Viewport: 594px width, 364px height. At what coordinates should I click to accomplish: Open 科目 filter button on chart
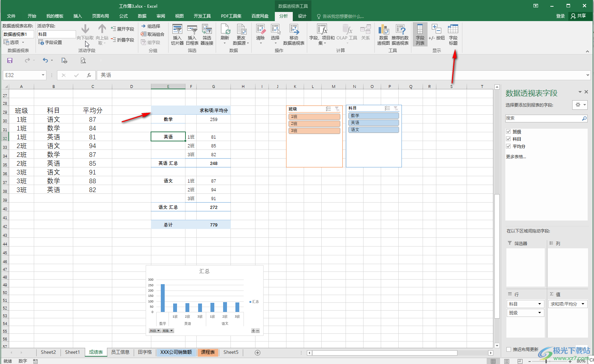[x=155, y=331]
